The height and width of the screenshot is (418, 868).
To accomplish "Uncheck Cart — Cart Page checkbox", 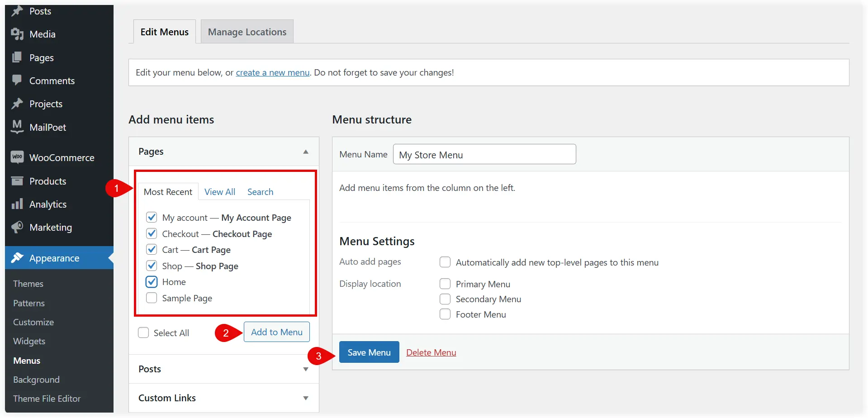I will (152, 249).
